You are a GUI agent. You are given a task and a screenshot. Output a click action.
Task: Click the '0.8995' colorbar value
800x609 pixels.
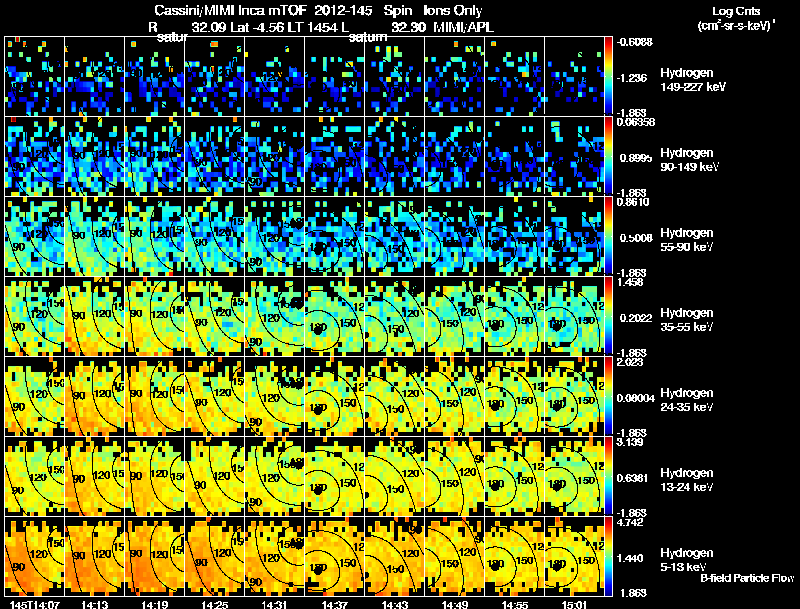coord(635,158)
